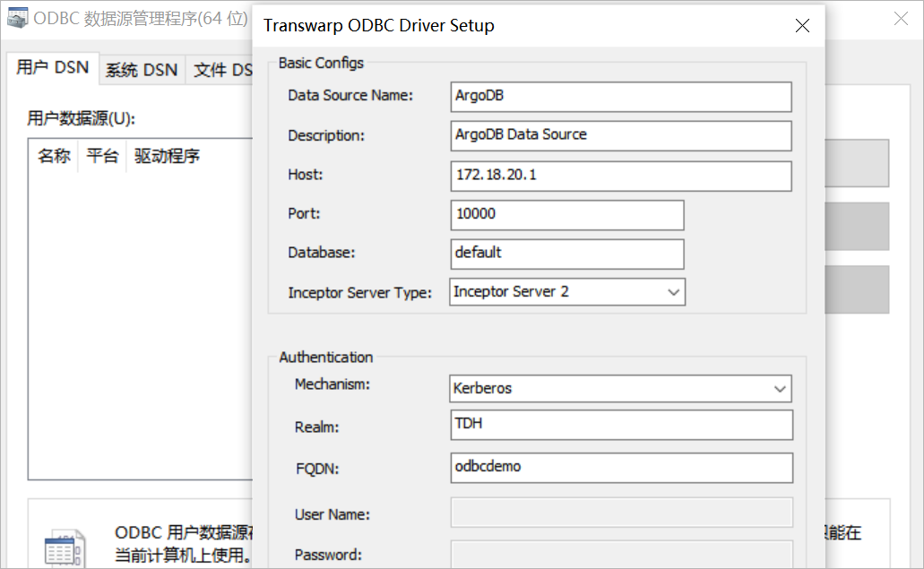Edit the Description field with ArgoDB Data Source
Image resolution: width=924 pixels, height=569 pixels.
pos(621,135)
